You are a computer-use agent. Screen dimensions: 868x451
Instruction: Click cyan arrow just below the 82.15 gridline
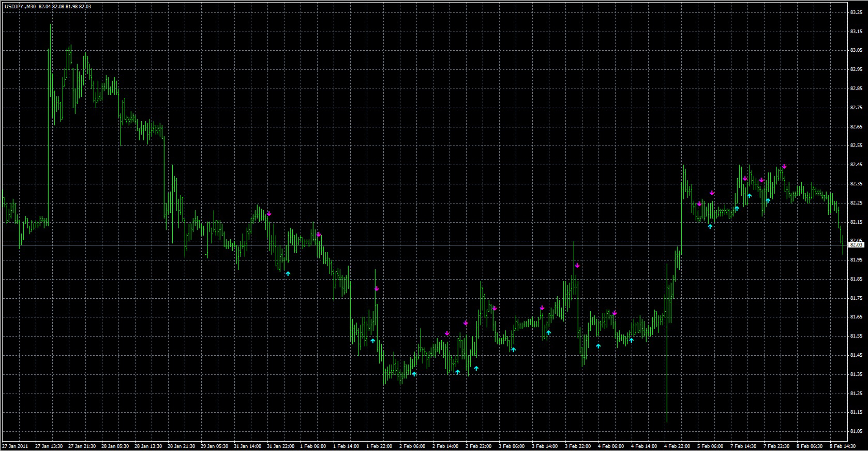tap(710, 226)
